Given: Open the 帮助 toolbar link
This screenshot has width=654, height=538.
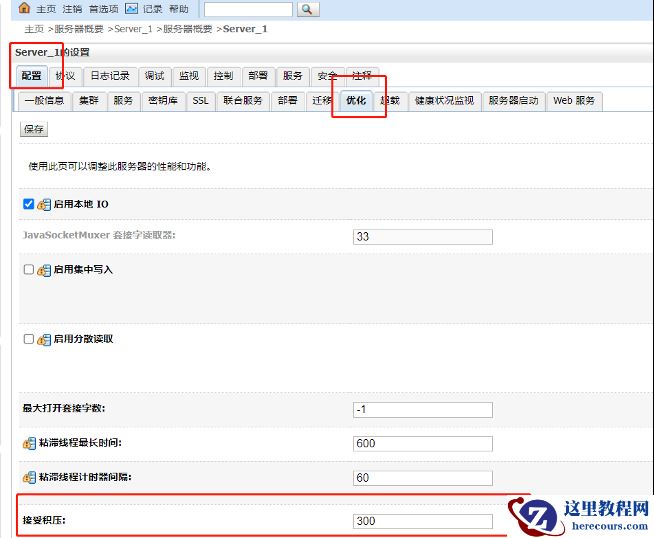Looking at the screenshot, I should click(179, 9).
